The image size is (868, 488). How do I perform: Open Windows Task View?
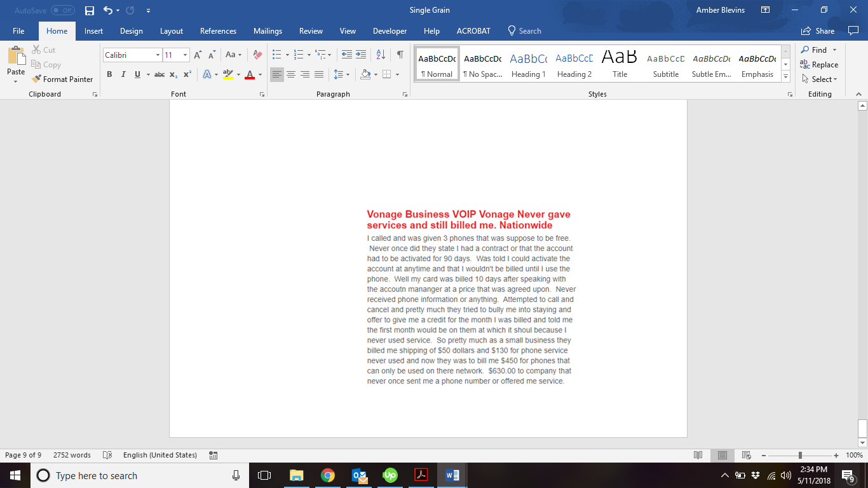(x=264, y=475)
